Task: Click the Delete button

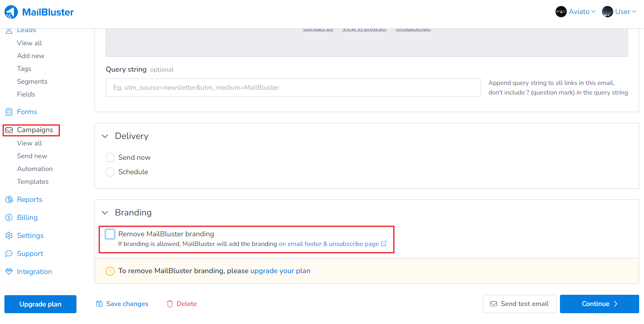Action: click(x=182, y=304)
